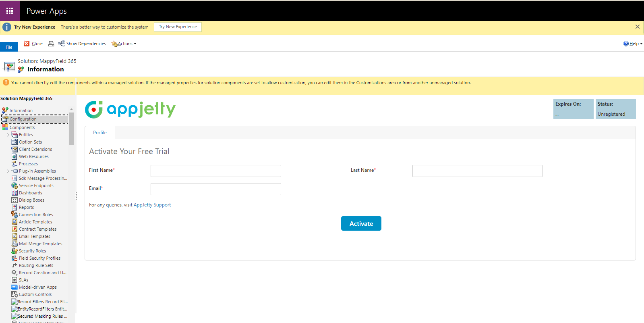
Task: Click the Try New Experience button
Action: click(178, 27)
